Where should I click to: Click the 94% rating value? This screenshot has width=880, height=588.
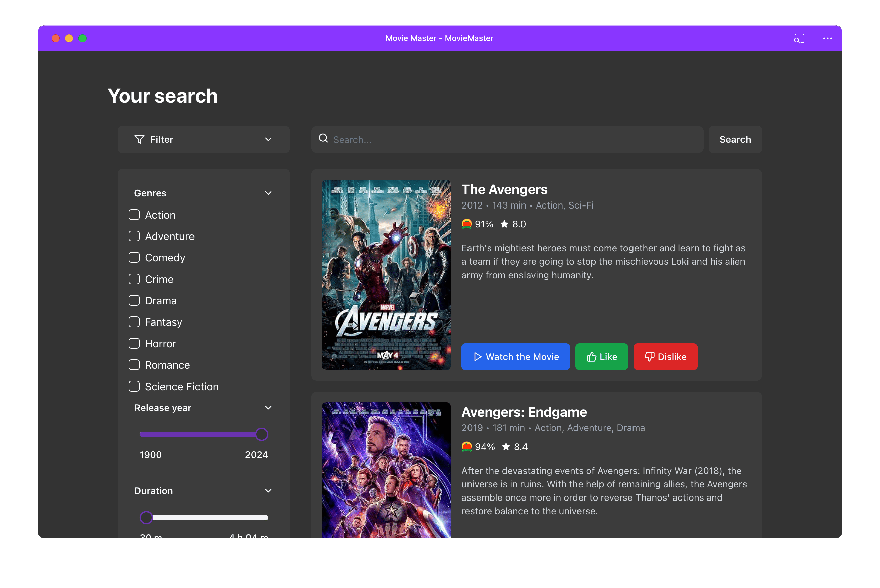pyautogui.click(x=485, y=447)
